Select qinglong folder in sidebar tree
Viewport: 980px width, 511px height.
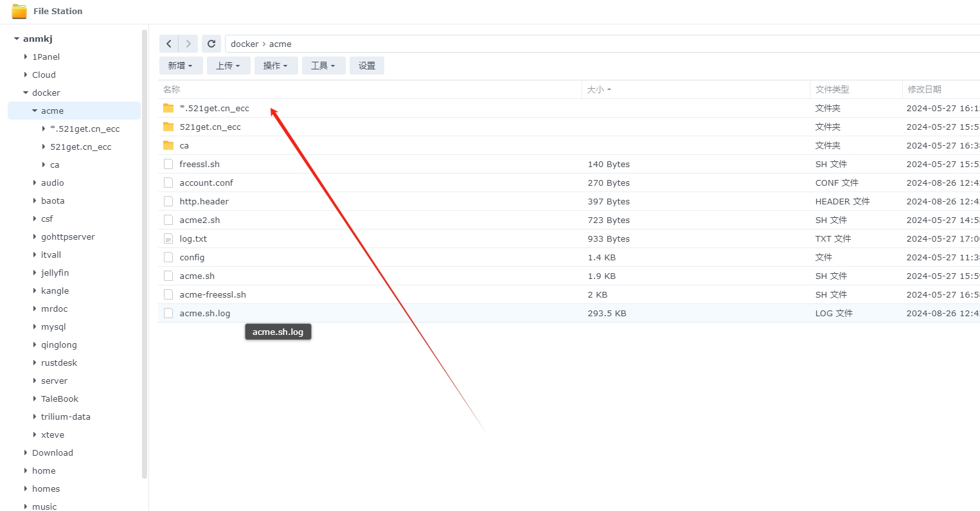pyautogui.click(x=58, y=345)
